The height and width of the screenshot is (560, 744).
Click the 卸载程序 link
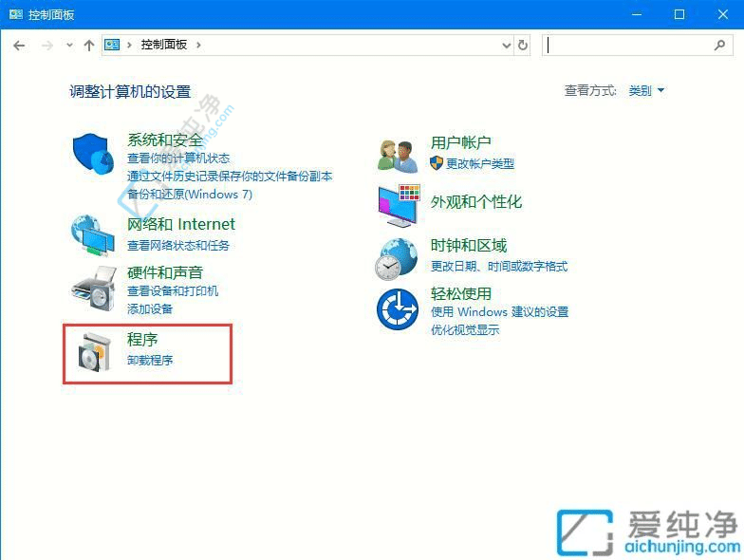click(x=150, y=361)
